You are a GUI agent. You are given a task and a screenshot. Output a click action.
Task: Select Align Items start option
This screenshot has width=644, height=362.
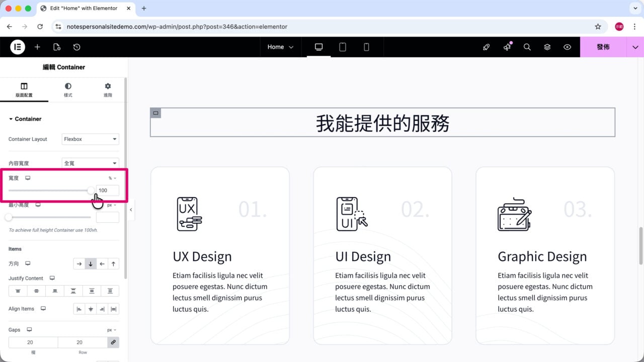tap(79, 309)
